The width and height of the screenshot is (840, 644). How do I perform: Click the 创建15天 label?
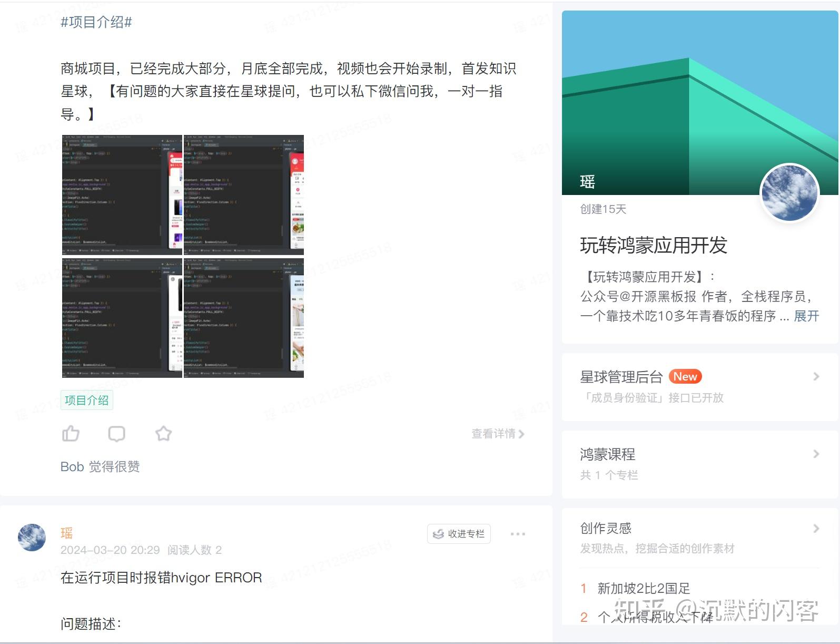603,209
